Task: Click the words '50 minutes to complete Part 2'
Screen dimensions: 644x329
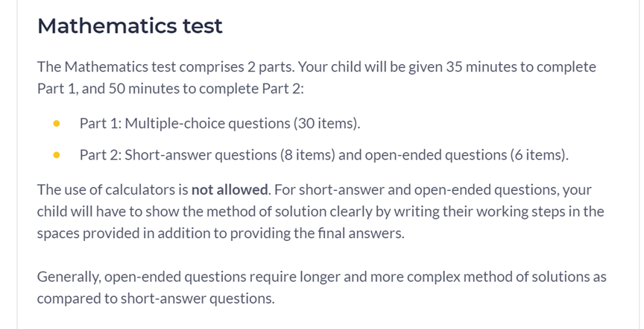Action: click(206, 89)
